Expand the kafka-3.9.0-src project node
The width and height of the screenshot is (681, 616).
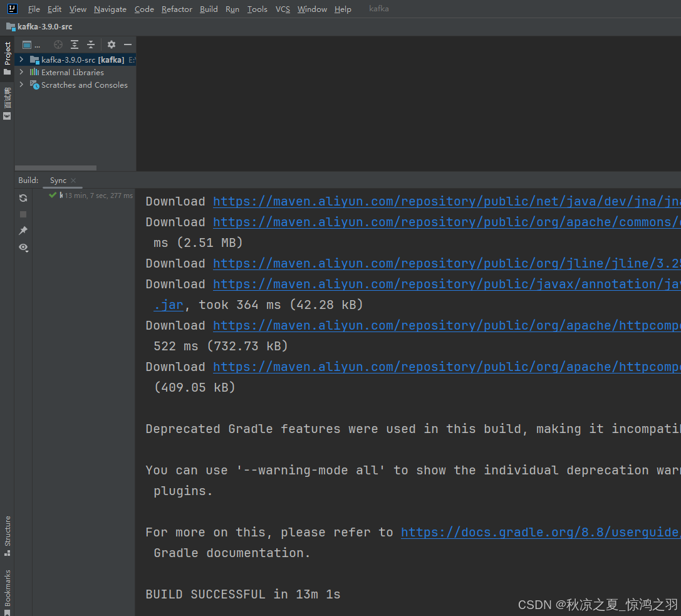(21, 60)
